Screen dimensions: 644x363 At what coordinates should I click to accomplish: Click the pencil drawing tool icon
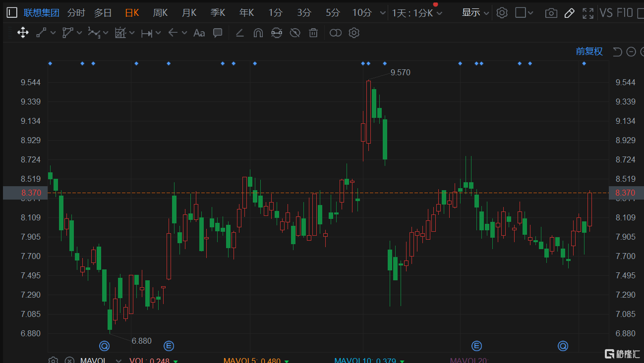(569, 13)
